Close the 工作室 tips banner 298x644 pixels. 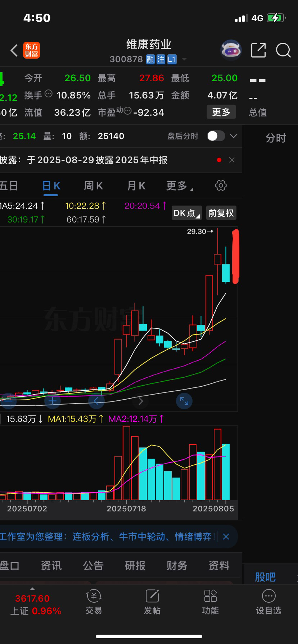click(x=226, y=537)
